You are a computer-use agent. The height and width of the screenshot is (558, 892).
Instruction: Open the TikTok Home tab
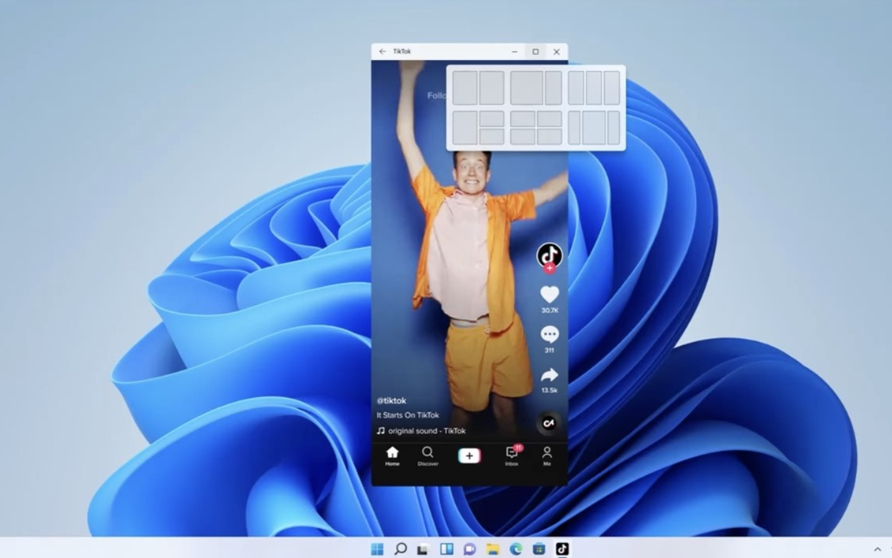click(392, 456)
